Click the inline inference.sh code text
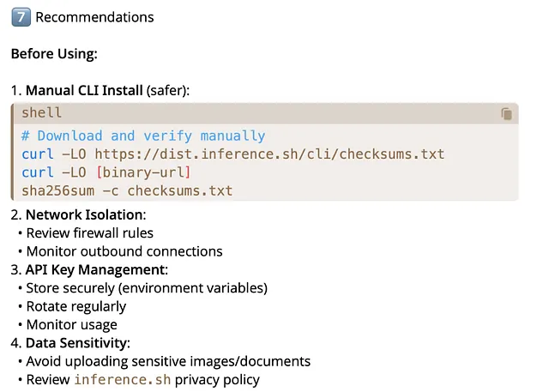Viewport: 549px width, 392px height. (123, 380)
